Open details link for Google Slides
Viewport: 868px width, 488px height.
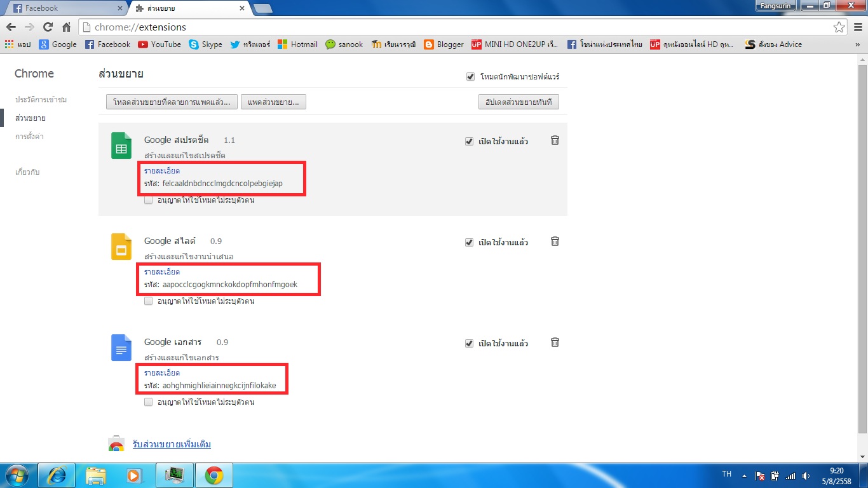coord(162,272)
